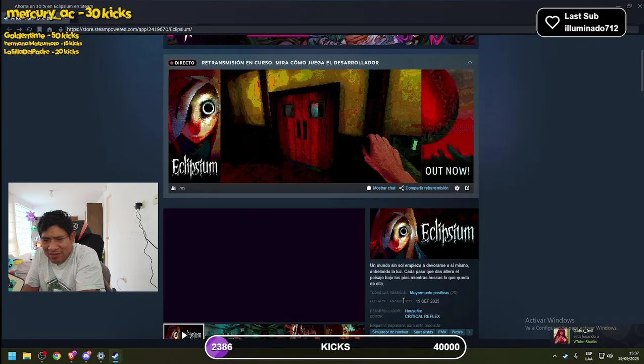
Task: Open Discord from the taskbar
Action: point(86,356)
